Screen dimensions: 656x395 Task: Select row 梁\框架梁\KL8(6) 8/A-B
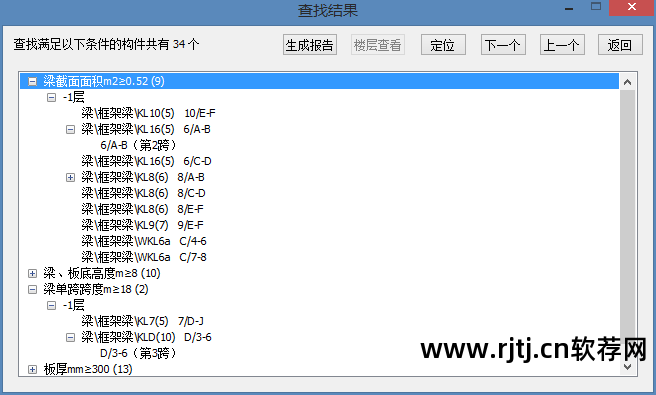143,177
